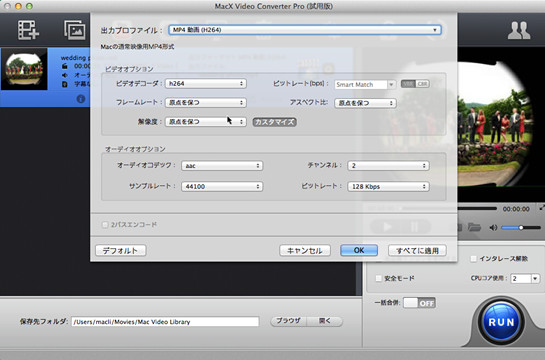Screen dimensions: 545x360
Task: Click the 保存先フォルダ path field
Action: (165, 322)
